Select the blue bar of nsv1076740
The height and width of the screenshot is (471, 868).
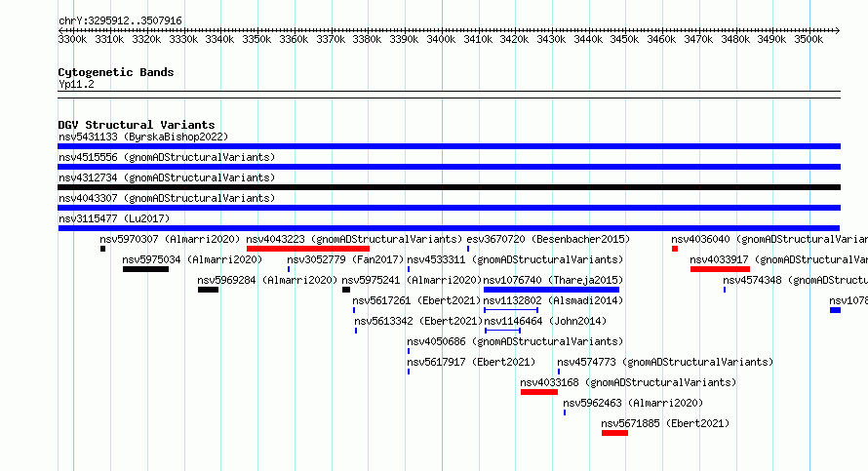click(x=551, y=290)
